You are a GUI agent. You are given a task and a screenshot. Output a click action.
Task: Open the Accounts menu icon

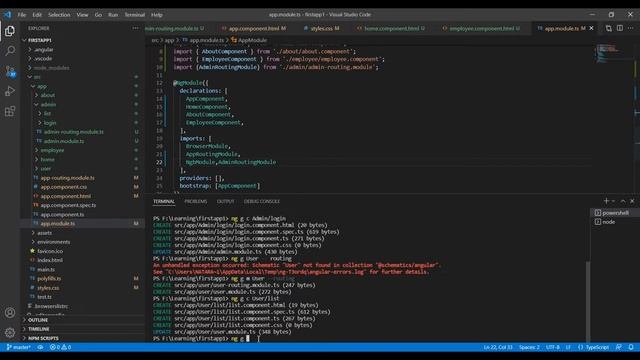coord(10,313)
